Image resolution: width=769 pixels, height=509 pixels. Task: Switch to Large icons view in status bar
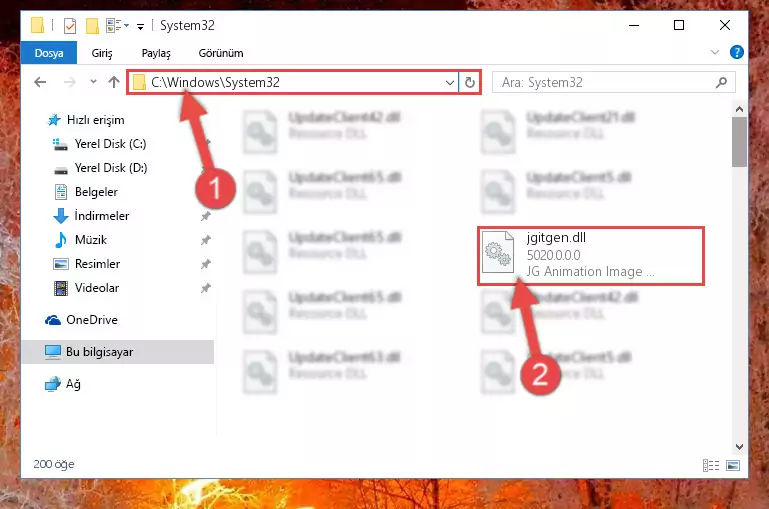coord(733,465)
